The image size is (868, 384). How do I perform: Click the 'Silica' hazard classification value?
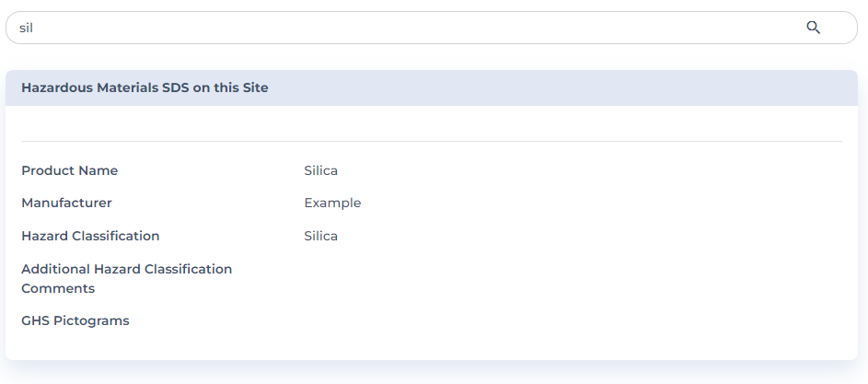point(320,236)
